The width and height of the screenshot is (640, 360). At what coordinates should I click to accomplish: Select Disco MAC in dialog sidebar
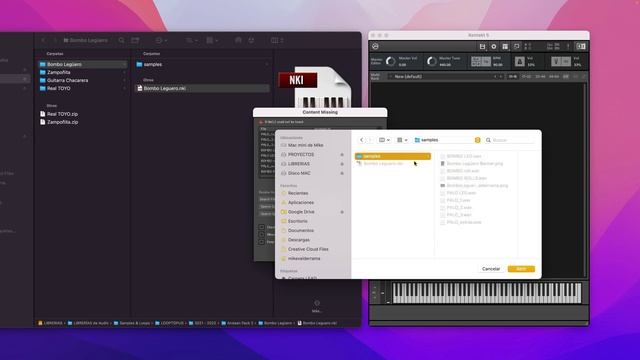pyautogui.click(x=299, y=173)
